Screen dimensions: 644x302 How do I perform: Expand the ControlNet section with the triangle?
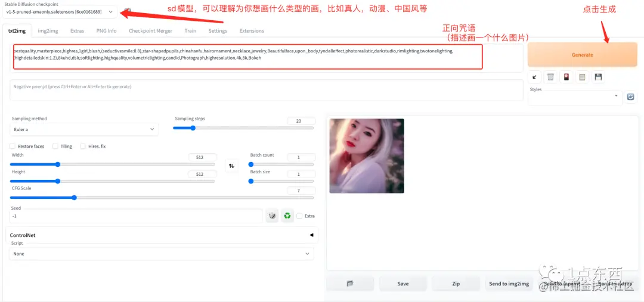click(x=311, y=235)
